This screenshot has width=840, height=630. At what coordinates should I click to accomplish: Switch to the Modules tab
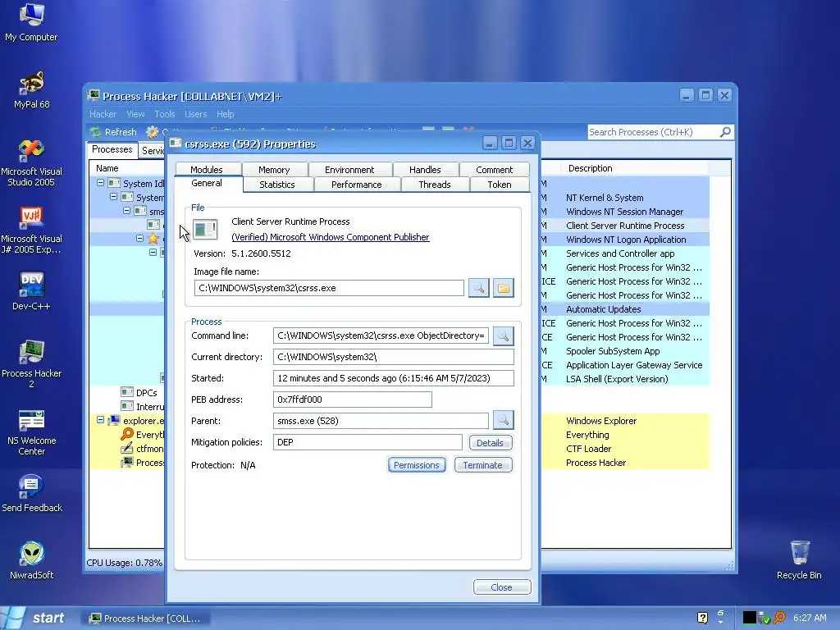(207, 169)
